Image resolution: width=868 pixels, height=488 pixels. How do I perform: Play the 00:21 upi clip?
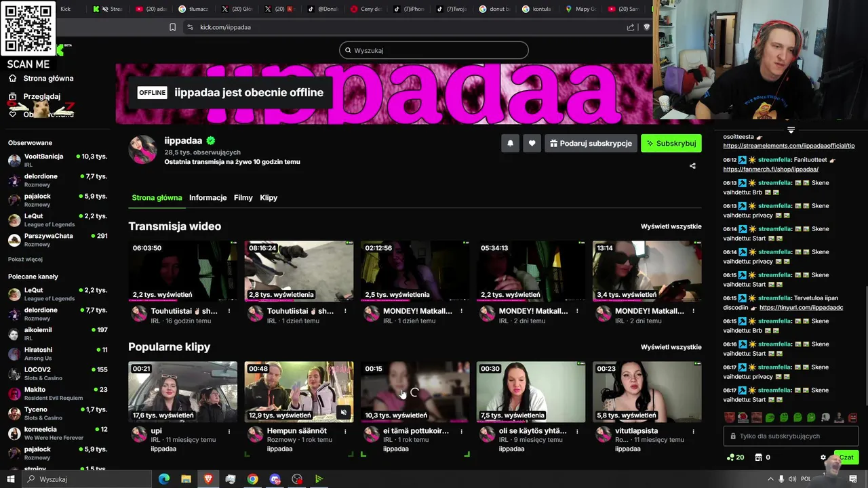click(x=183, y=392)
